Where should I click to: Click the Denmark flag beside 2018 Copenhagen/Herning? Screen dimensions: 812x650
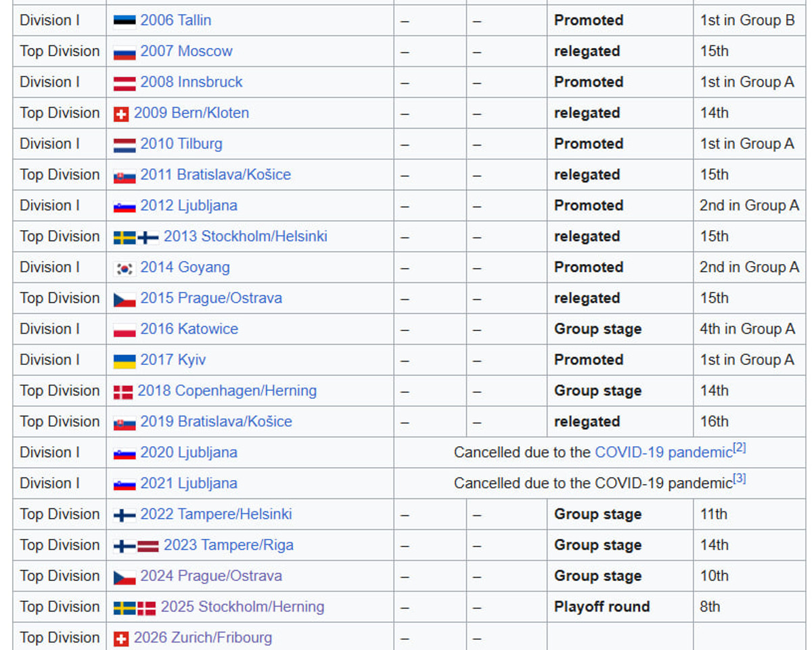[x=123, y=391]
